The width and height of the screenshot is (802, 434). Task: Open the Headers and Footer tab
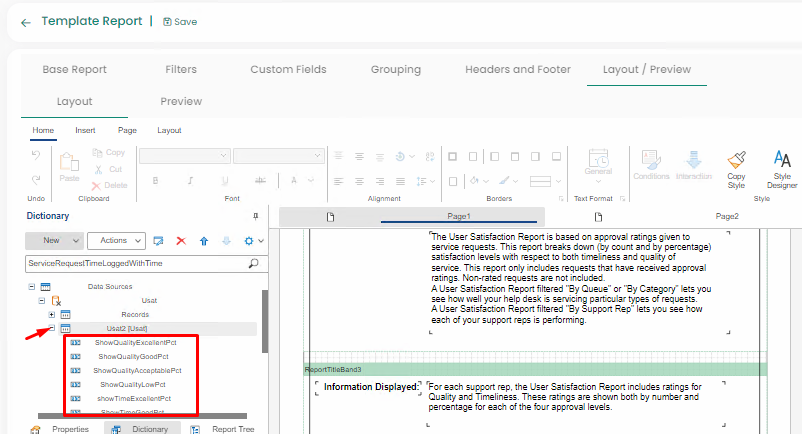click(x=518, y=69)
